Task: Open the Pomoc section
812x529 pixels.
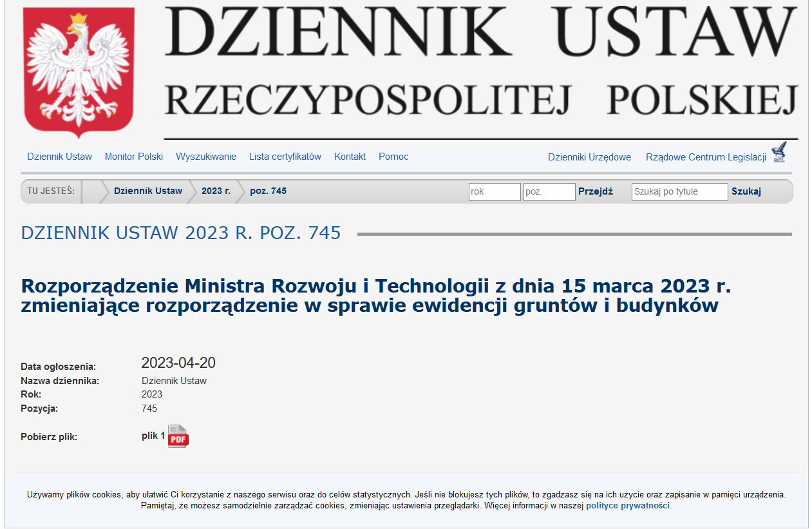Action: [x=393, y=156]
